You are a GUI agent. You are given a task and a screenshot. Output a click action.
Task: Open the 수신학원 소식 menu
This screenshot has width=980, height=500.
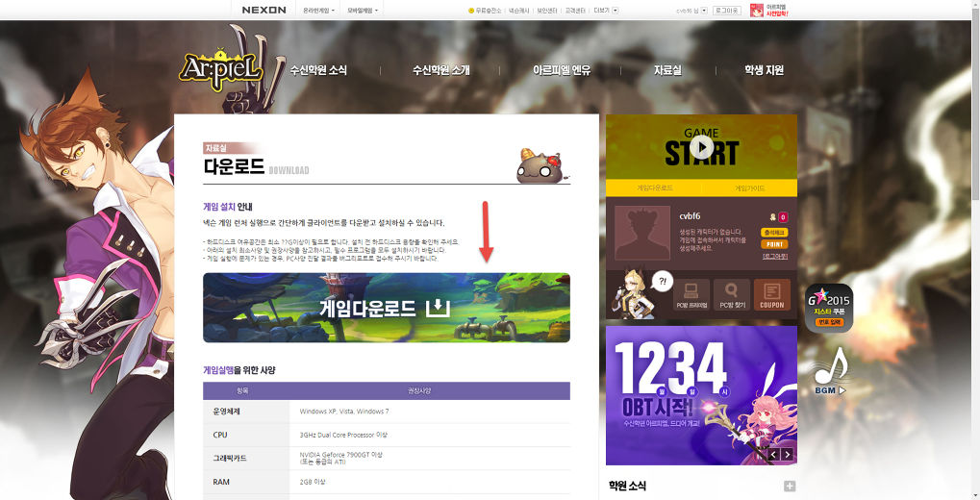317,70
